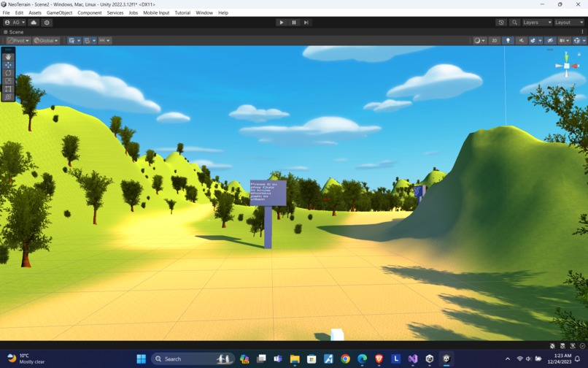588x368 pixels.
Task: Toggle the scene gizmo lock
Action: [579, 55]
